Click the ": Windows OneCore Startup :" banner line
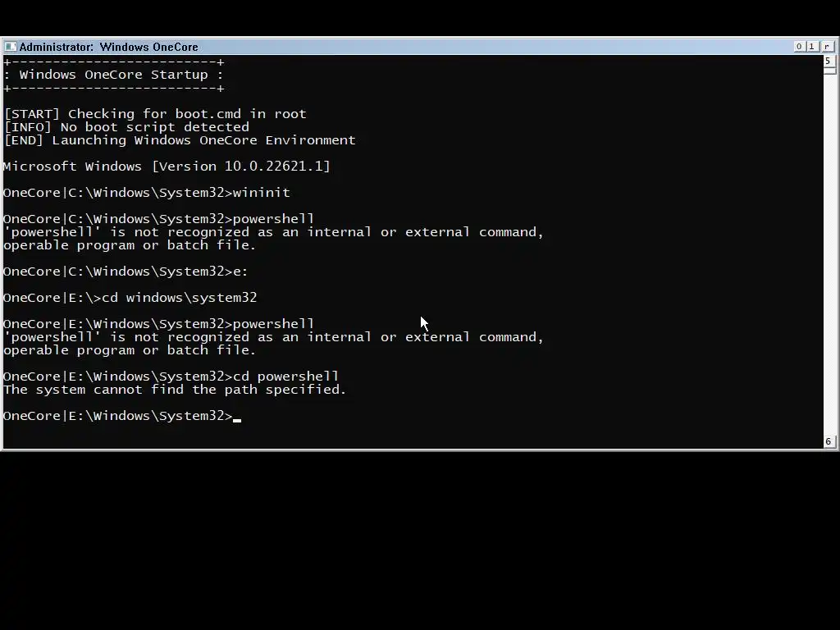Screen dimensions: 840x630 [x=113, y=75]
